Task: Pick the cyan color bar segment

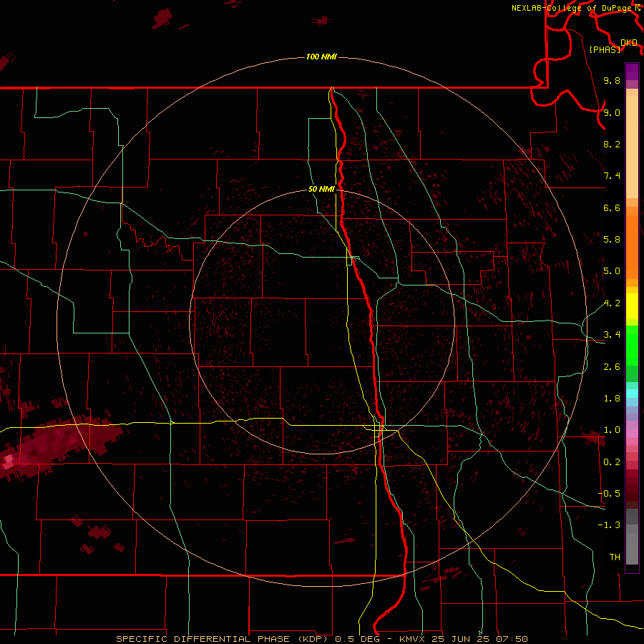Action: 632,394
